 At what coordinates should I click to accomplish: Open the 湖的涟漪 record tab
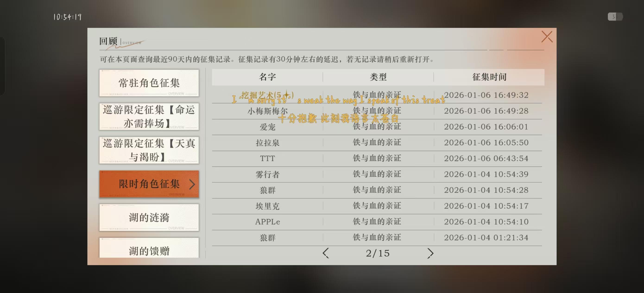[149, 217]
